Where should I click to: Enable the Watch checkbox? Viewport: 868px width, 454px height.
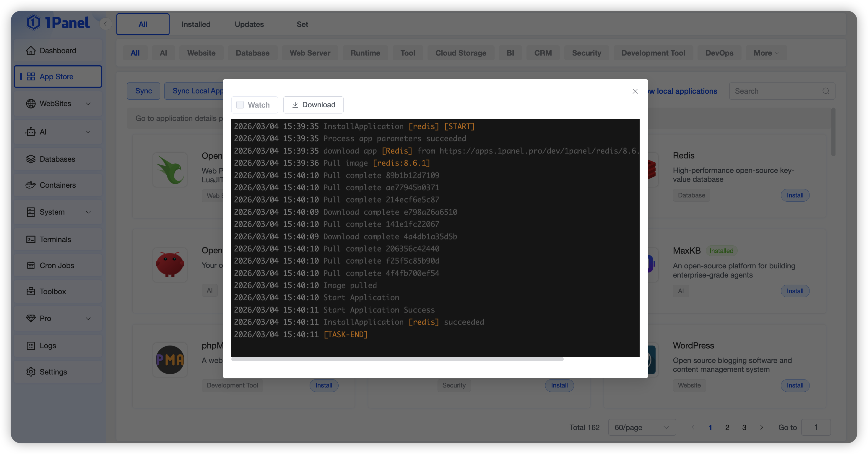240,105
